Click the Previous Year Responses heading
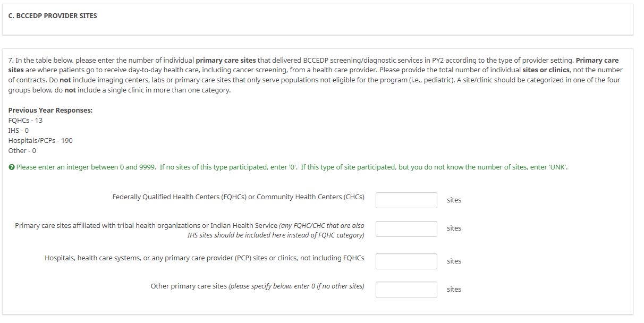The width and height of the screenshot is (644, 323). coord(50,110)
